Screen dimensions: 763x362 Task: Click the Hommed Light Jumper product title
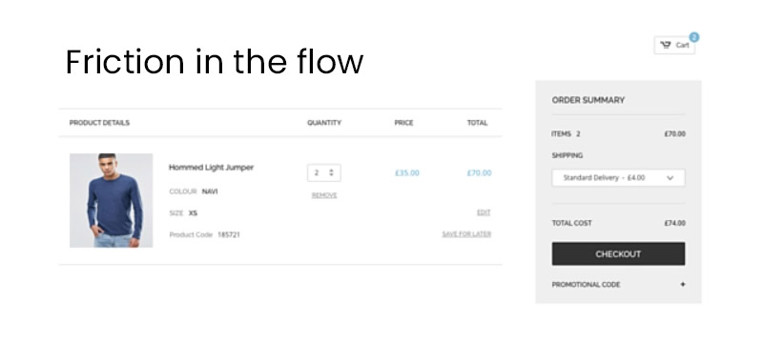(211, 167)
